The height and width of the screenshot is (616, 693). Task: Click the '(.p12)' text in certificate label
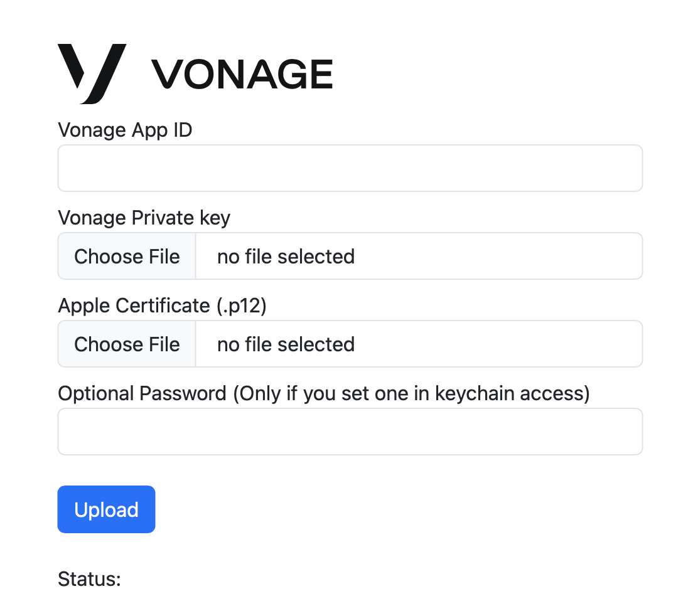241,305
